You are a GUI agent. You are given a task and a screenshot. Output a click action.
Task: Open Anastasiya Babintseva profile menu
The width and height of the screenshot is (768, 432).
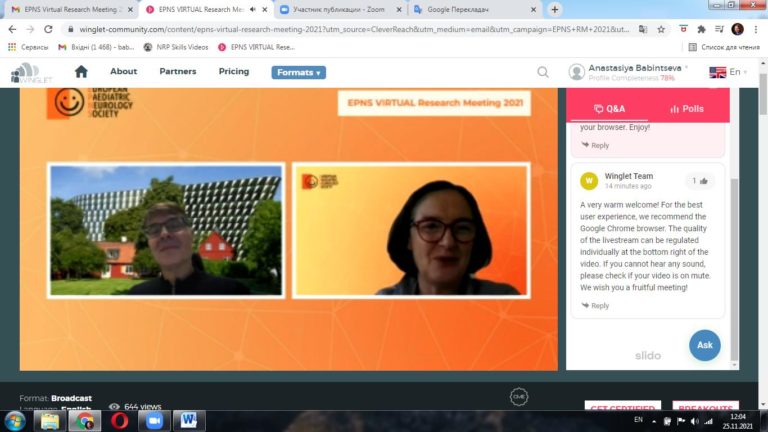[630, 72]
